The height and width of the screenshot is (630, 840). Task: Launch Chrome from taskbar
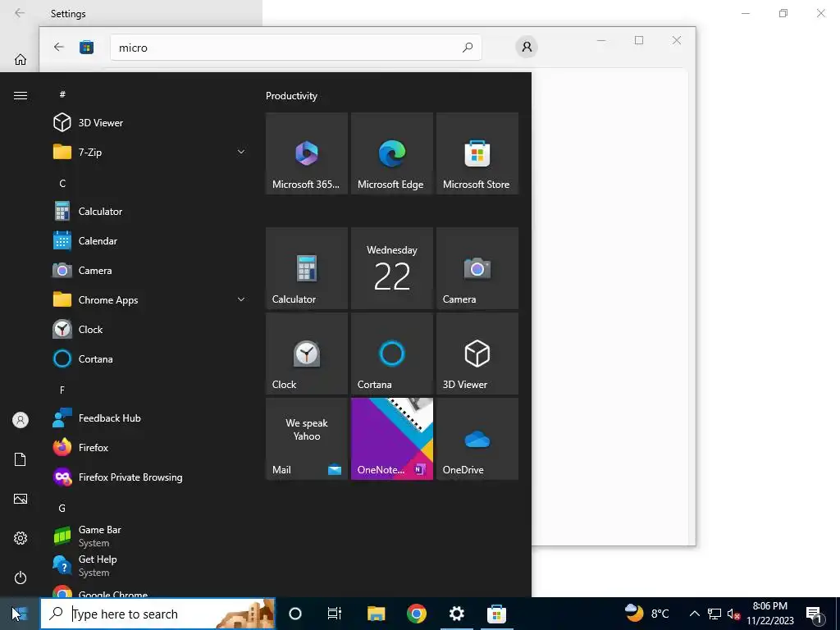pos(416,614)
